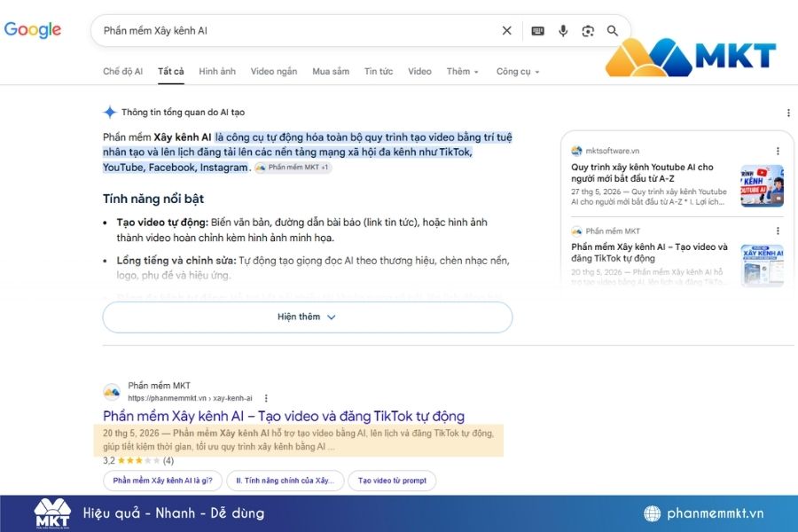This screenshot has width=798, height=532.
Task: Select the Tất cả tab
Action: point(171,71)
